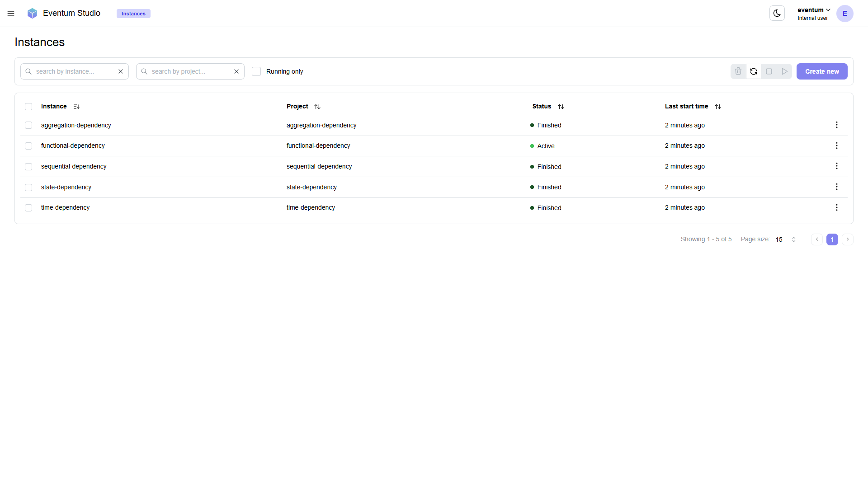Click the stop instances icon
Viewport: 868px width, 488px height.
[x=769, y=71]
